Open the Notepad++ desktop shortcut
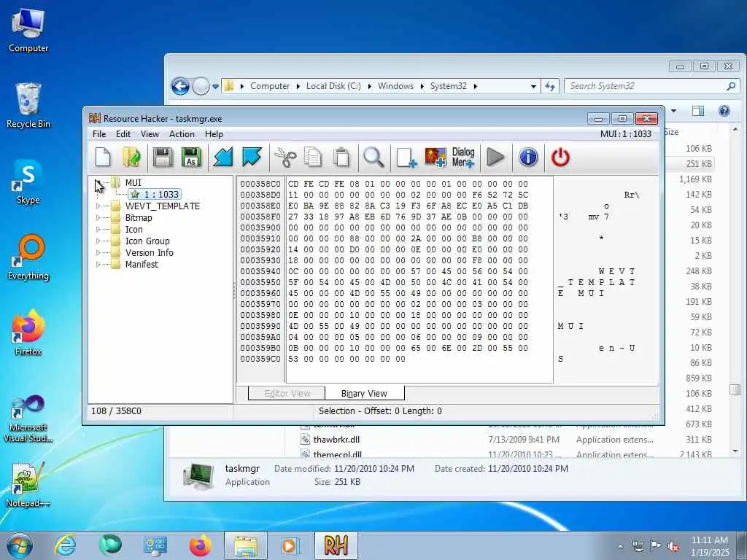This screenshot has height=560, width=747. point(28,485)
